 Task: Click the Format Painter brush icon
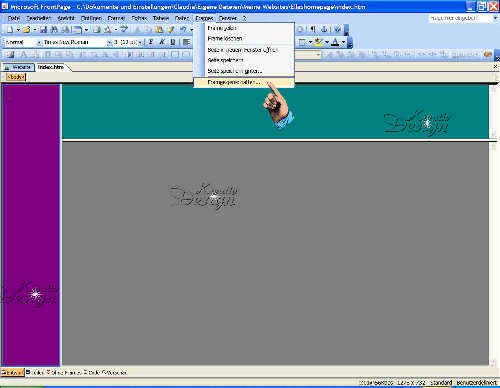[x=171, y=30]
